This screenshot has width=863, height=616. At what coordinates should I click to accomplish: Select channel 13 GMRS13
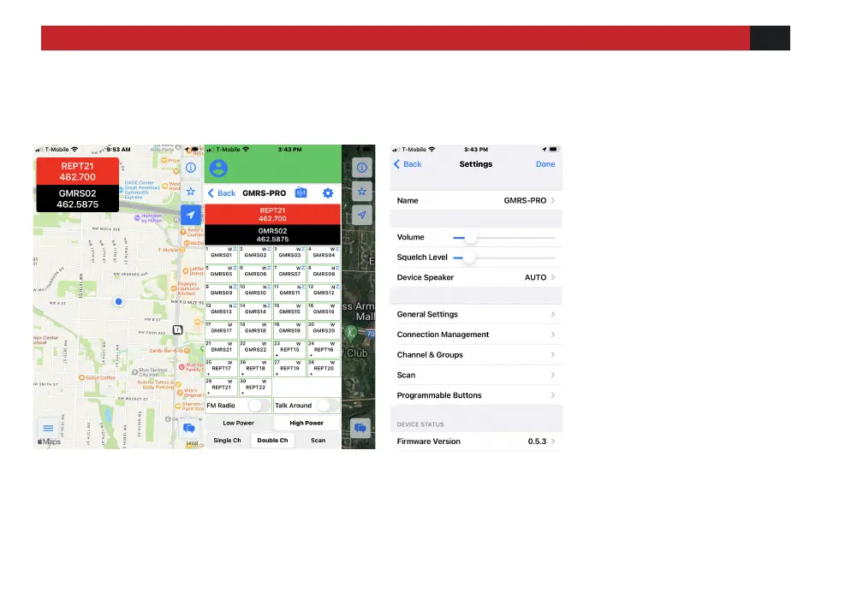click(221, 311)
